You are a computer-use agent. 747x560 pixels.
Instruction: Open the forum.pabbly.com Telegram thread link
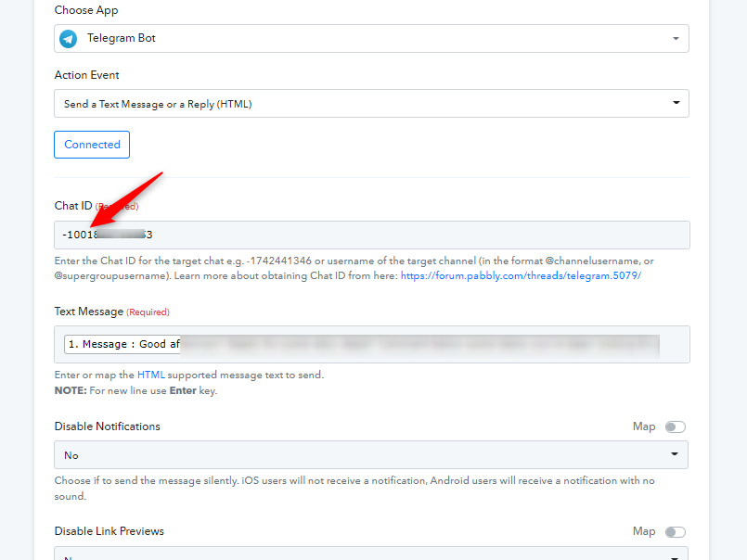point(521,276)
